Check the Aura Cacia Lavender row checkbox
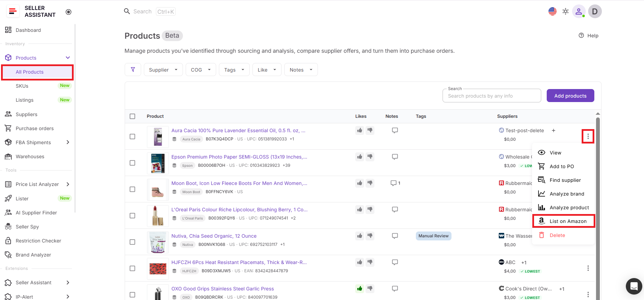This screenshot has height=300, width=644. 133,136
